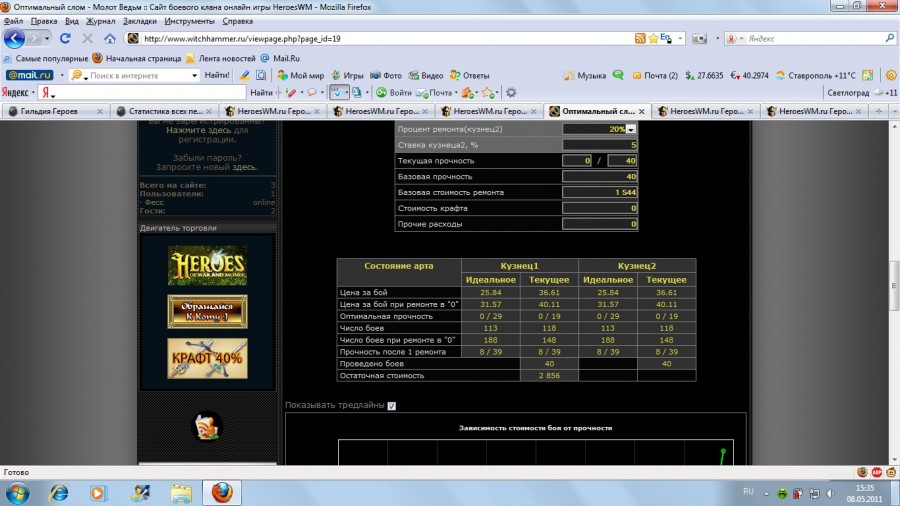Click Войти in the Yandex toolbar
The height and width of the screenshot is (506, 900).
click(394, 92)
